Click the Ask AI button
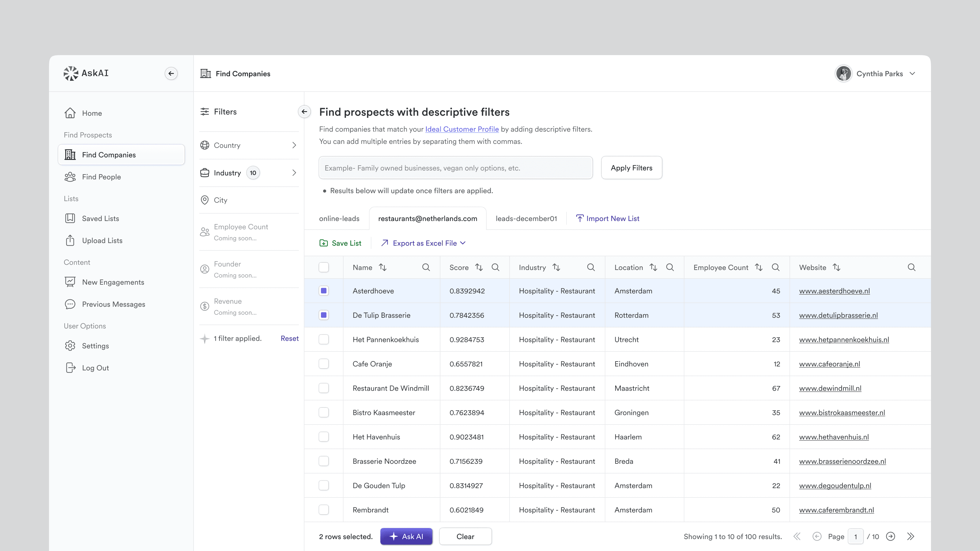The image size is (980, 551). 406,537
